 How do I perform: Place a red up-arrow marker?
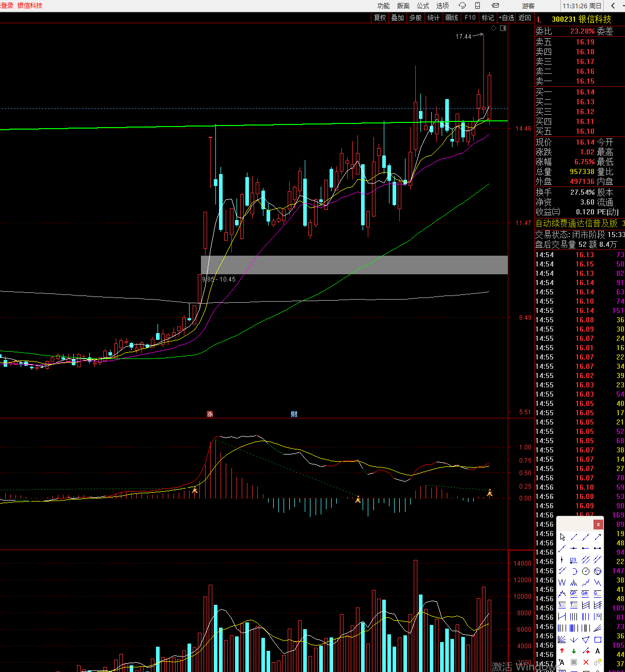point(562,651)
